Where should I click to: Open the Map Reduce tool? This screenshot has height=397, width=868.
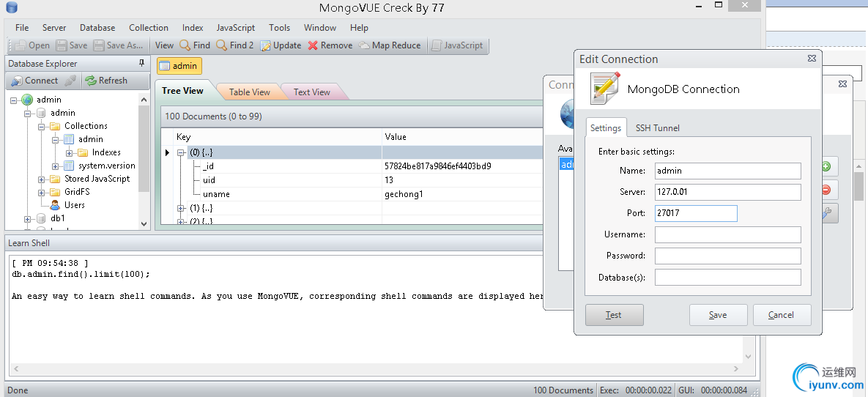[x=390, y=45]
